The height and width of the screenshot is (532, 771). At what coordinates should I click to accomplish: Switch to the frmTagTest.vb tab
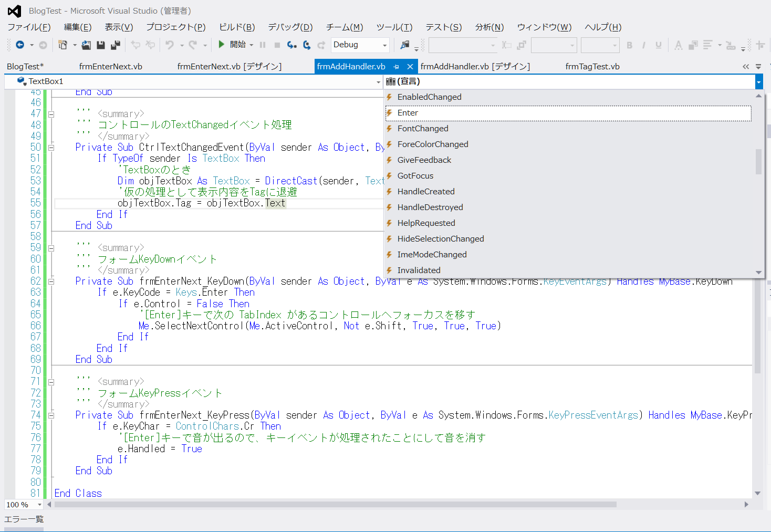click(x=592, y=67)
